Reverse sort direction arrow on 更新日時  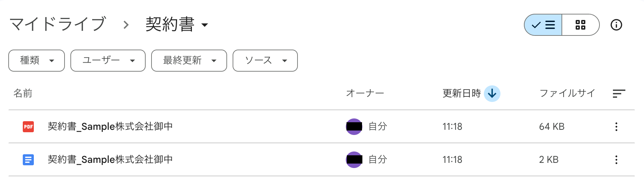click(x=492, y=93)
